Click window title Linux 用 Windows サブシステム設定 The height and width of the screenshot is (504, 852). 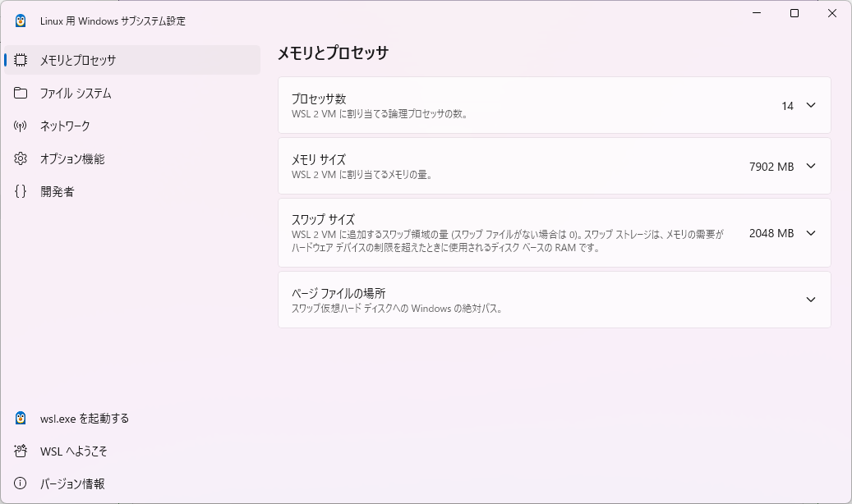point(113,21)
